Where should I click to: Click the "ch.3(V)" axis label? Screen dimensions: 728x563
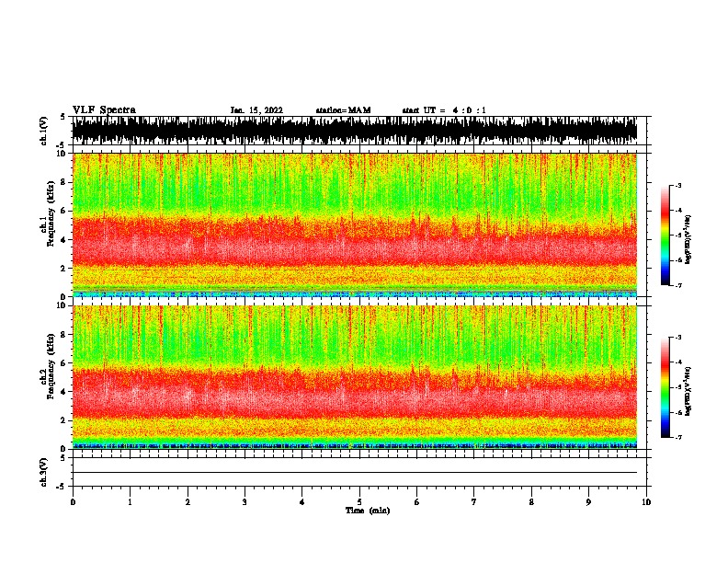[43, 472]
